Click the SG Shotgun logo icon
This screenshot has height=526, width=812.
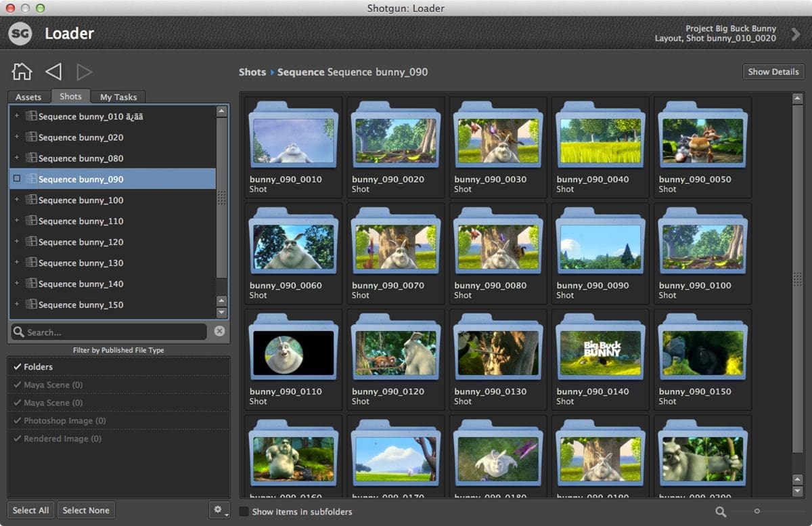20,33
